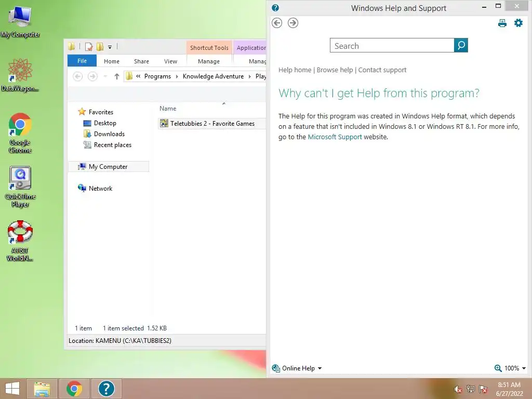Open recent locations dropdown arrow in Explorer
Screen dimensions: 532x399
pyautogui.click(x=105, y=76)
